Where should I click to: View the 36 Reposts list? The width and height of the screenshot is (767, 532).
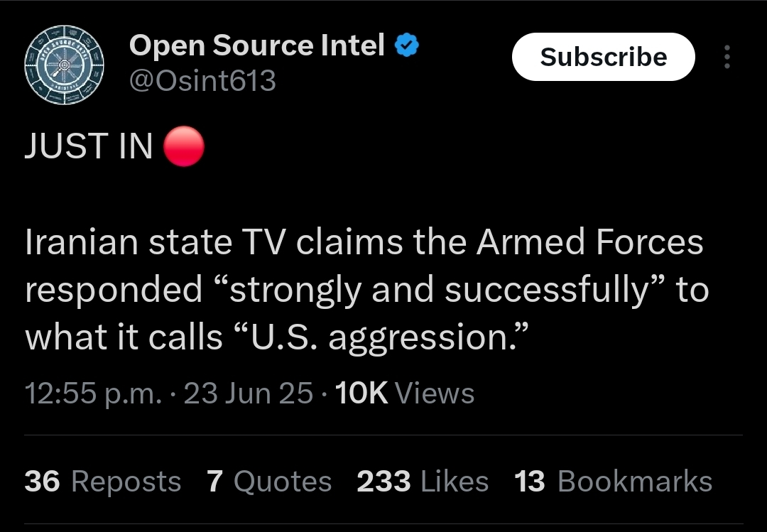103,481
